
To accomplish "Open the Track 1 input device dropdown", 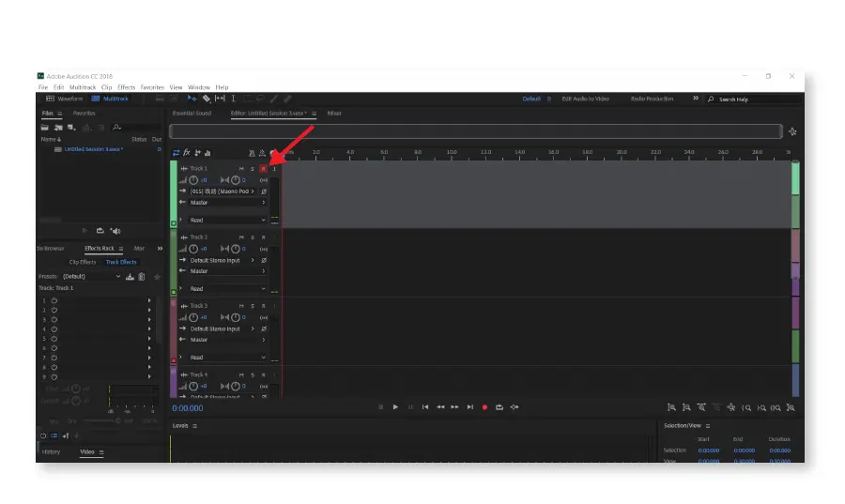I will coord(223,191).
